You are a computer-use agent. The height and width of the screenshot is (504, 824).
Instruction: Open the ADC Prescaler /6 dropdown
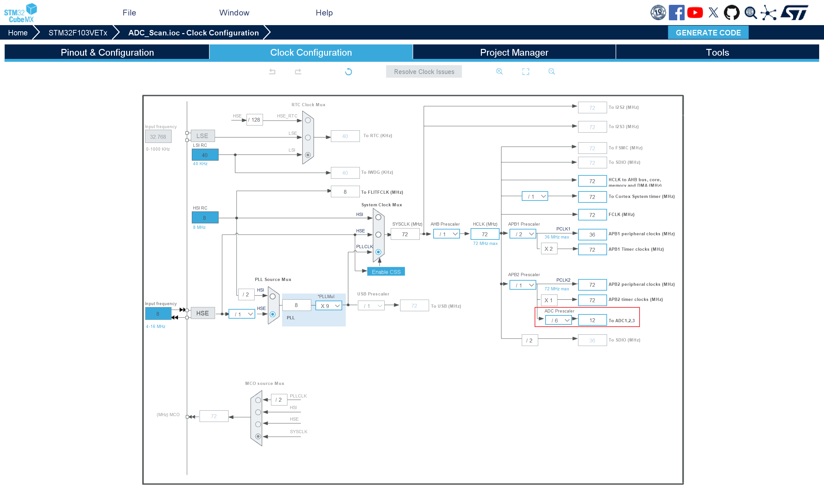point(559,321)
